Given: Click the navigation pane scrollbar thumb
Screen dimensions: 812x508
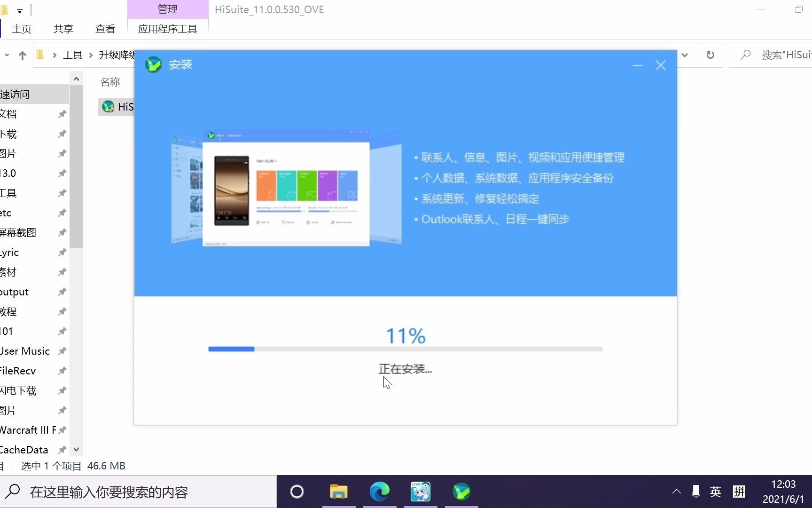Looking at the screenshot, I should [x=76, y=167].
